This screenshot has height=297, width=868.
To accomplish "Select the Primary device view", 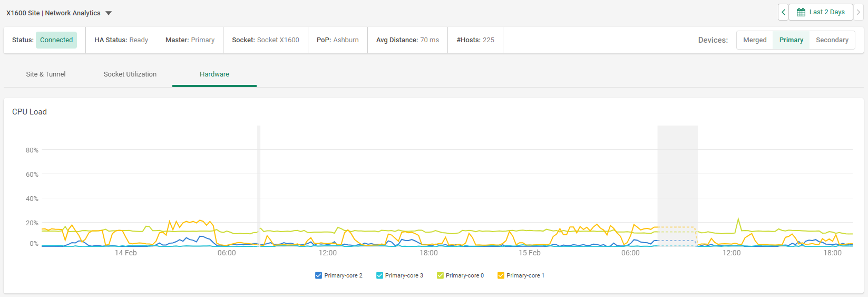I will tap(791, 40).
